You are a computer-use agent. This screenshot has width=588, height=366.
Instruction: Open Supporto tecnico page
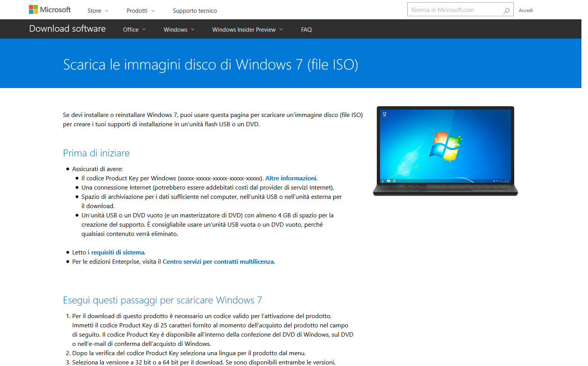pyautogui.click(x=195, y=11)
